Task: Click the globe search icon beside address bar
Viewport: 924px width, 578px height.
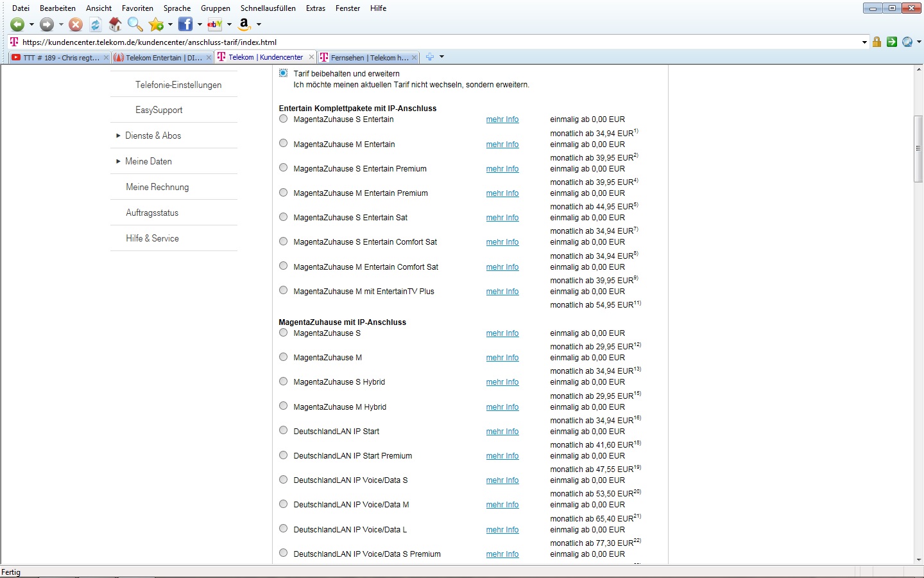Action: pyautogui.click(x=907, y=42)
